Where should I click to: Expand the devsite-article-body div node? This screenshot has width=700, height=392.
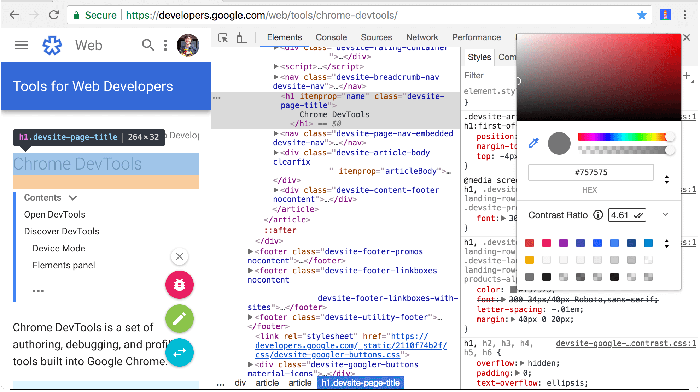pyautogui.click(x=276, y=153)
